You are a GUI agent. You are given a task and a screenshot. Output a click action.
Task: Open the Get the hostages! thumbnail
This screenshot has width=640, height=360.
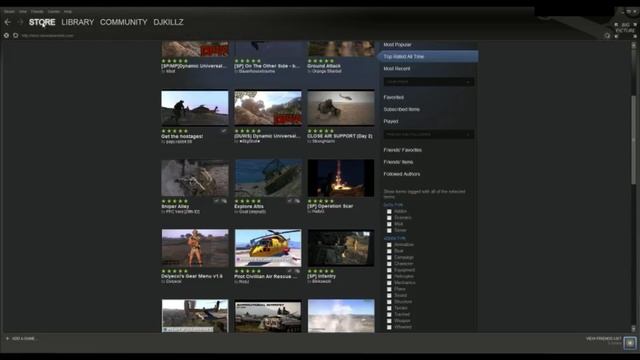click(195, 108)
